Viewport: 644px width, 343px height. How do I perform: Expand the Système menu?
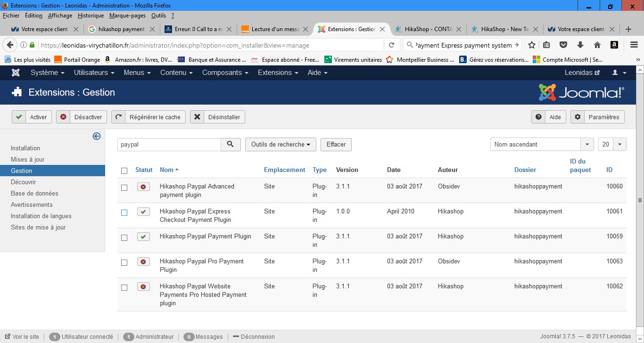(48, 73)
